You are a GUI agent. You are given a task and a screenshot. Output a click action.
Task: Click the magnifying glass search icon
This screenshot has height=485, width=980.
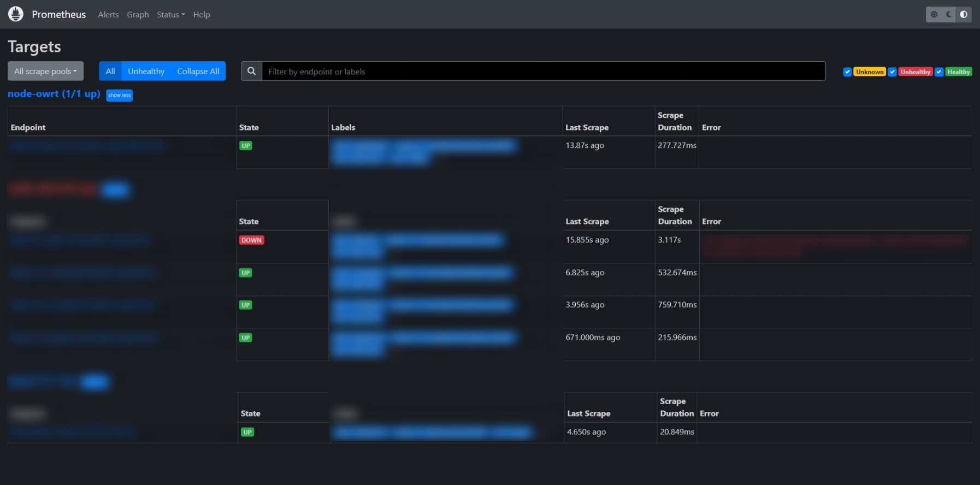(x=251, y=71)
